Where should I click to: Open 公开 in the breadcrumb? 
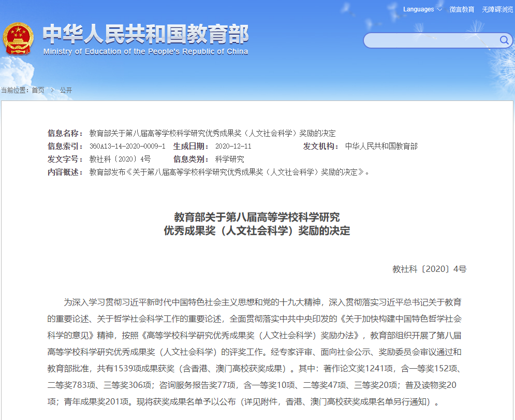coord(66,90)
